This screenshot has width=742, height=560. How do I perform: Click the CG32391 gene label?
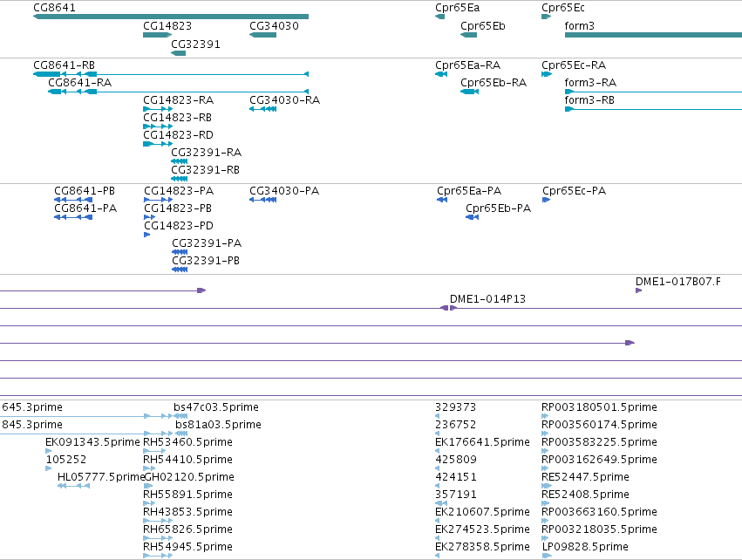click(195, 44)
